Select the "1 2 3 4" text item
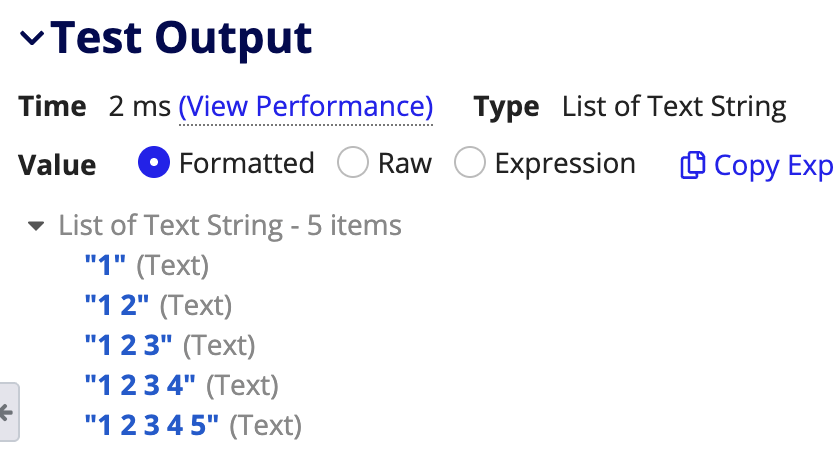Viewport: 834px width, 462px height. pos(140,385)
